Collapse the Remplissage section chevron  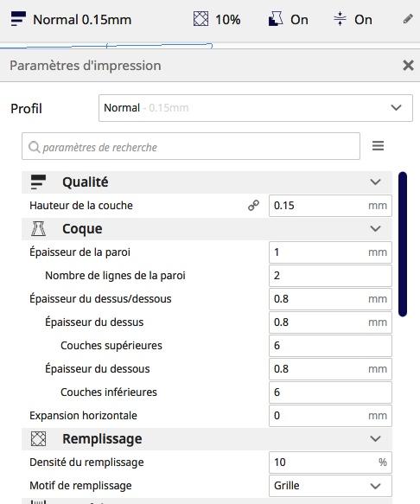(375, 439)
